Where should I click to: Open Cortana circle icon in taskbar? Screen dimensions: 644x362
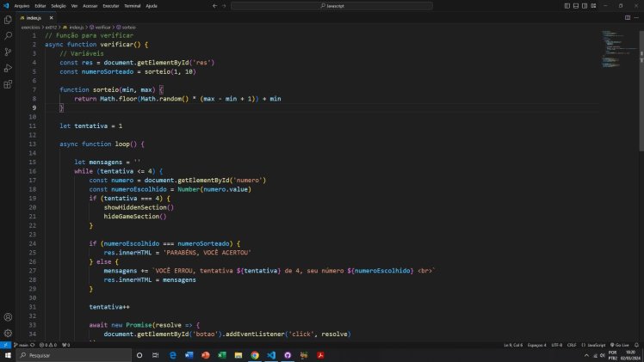pos(139,355)
